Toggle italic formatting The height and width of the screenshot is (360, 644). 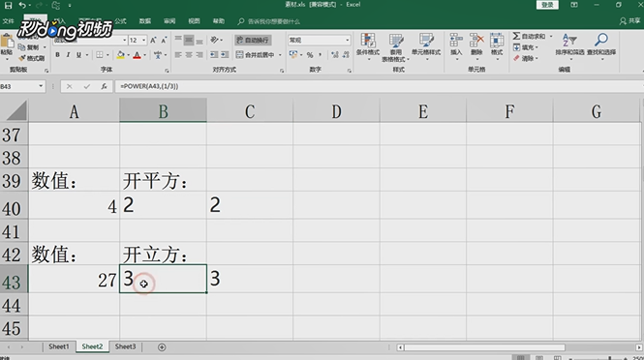(68, 54)
